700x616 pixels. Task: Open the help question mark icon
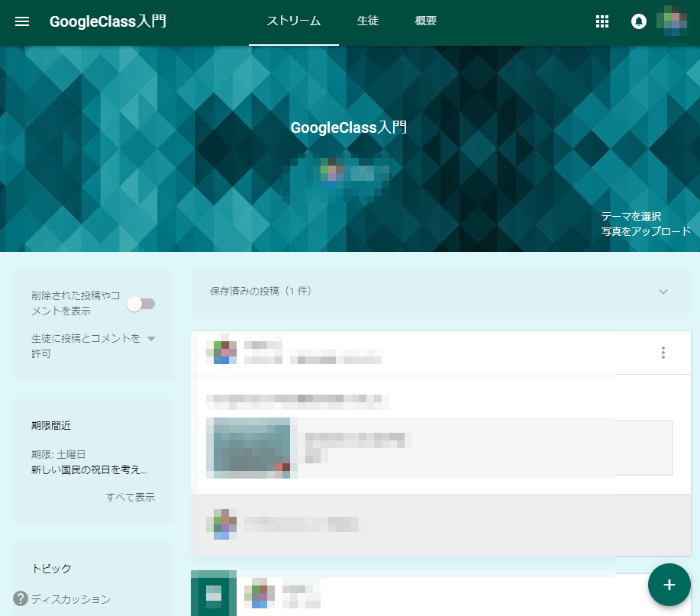pyautogui.click(x=20, y=598)
